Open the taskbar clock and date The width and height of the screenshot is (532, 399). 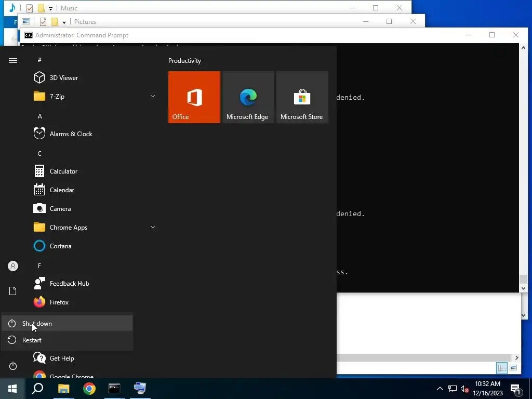pos(487,389)
